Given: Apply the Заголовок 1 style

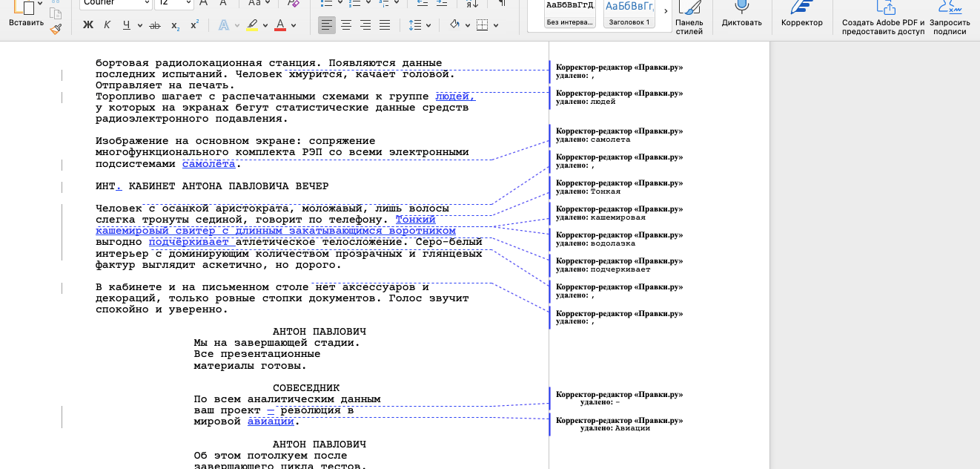Looking at the screenshot, I should 629,14.
